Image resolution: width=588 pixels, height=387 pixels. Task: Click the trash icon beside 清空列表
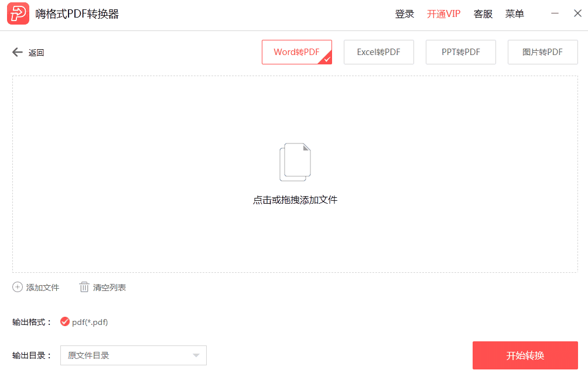tap(85, 287)
